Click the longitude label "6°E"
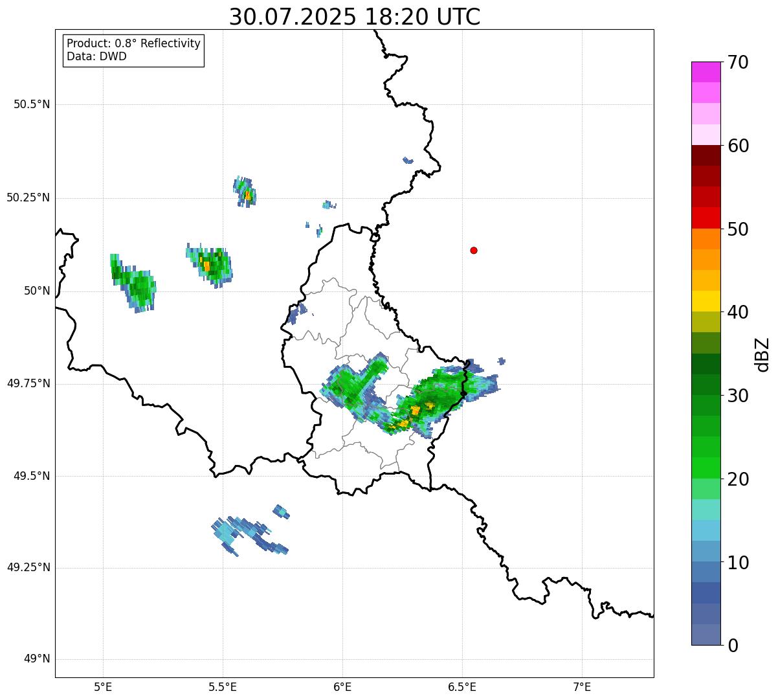This screenshot has width=778, height=700. pos(342,686)
